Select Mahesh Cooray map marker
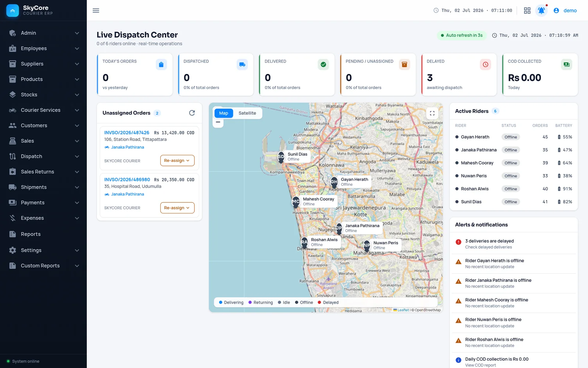 (296, 202)
